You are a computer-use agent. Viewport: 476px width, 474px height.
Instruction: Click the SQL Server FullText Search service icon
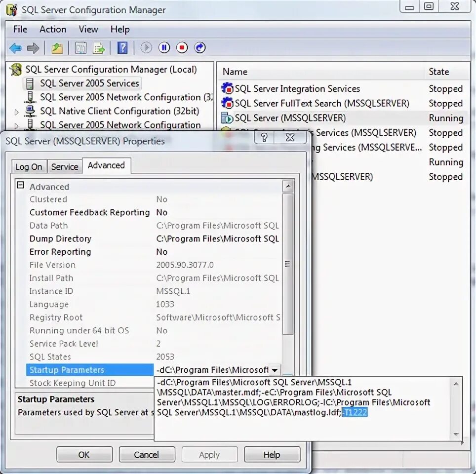227,103
